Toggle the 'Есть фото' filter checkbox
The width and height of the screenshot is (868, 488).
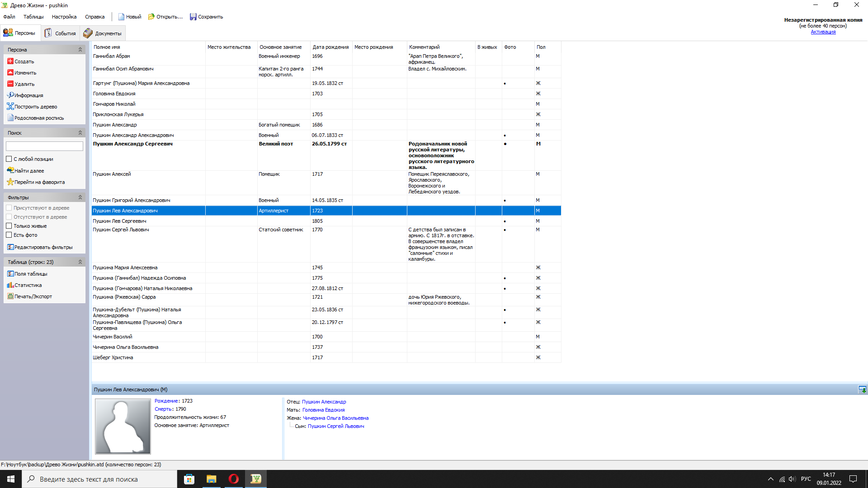point(9,235)
